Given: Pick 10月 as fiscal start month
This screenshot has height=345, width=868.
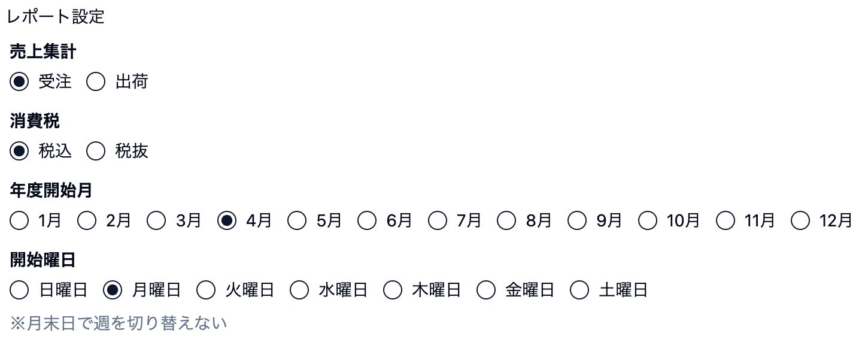Looking at the screenshot, I should pos(647,221).
